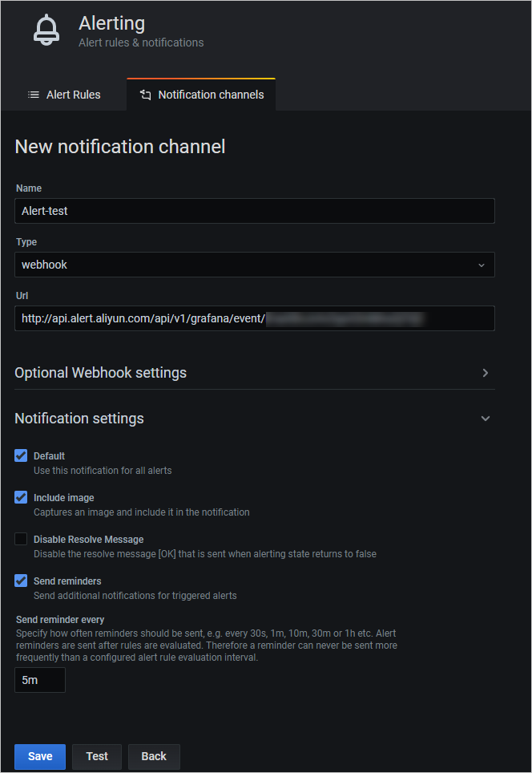Click the Notification settings chevron icon
This screenshot has height=773, width=532.
click(486, 418)
